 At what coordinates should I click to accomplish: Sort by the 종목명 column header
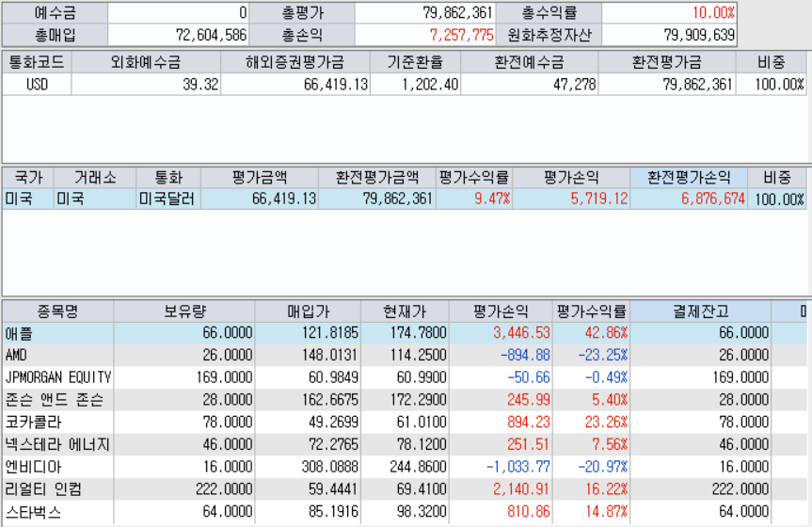[57, 311]
